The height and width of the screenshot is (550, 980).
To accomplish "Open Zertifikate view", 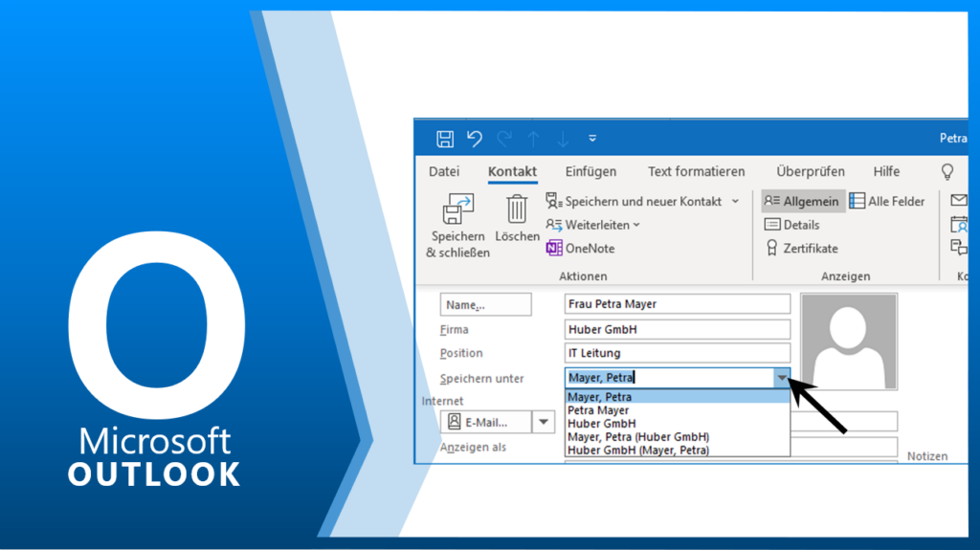I will [x=801, y=248].
